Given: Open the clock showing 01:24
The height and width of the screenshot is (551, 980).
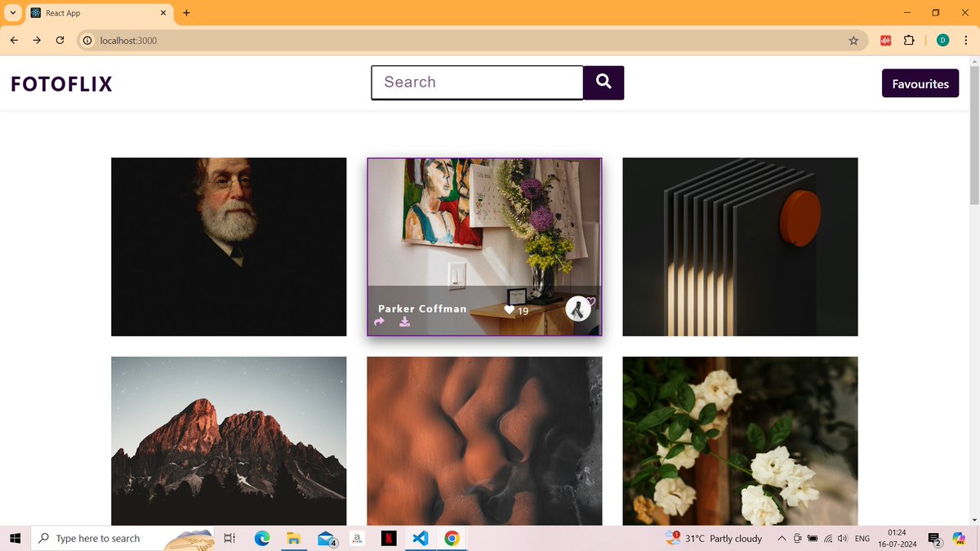Looking at the screenshot, I should [898, 538].
